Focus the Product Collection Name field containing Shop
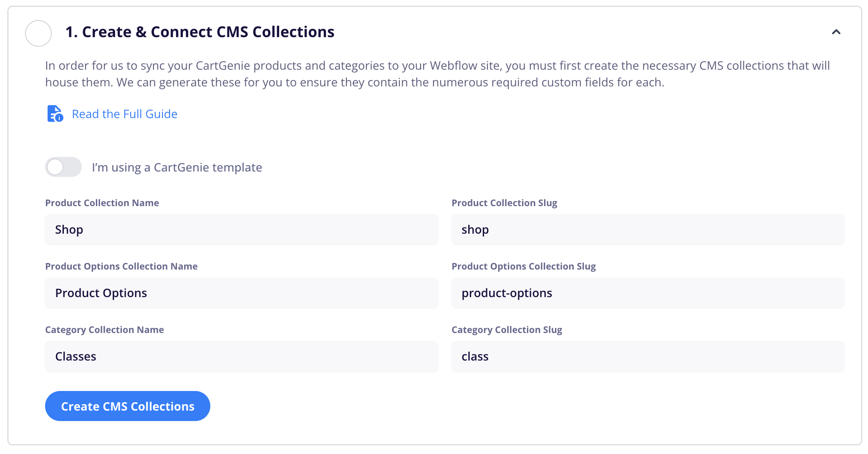The image size is (868, 454). 242,230
